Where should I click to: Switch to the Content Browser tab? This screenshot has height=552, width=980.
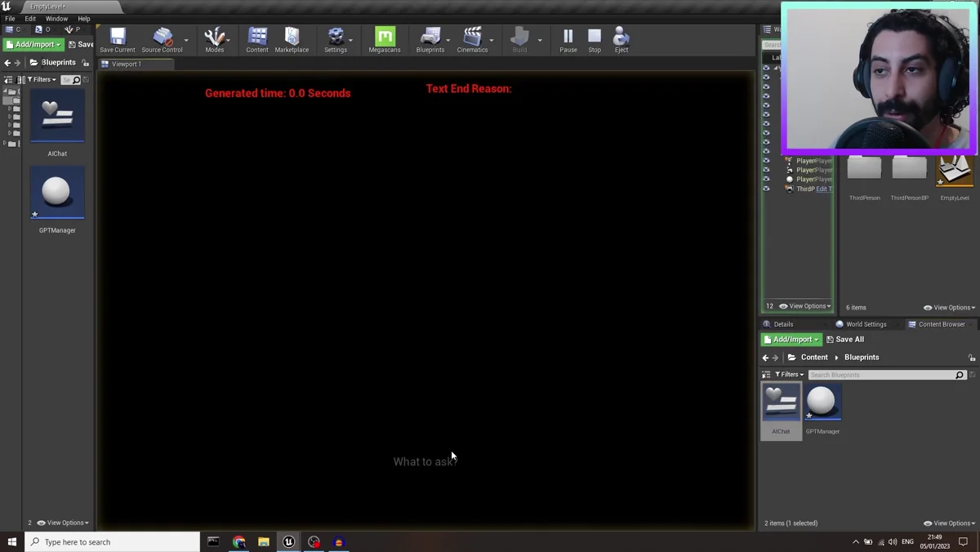942,324
